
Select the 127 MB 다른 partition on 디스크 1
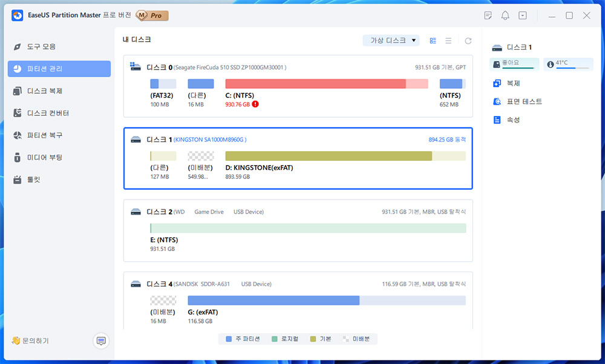(x=163, y=156)
